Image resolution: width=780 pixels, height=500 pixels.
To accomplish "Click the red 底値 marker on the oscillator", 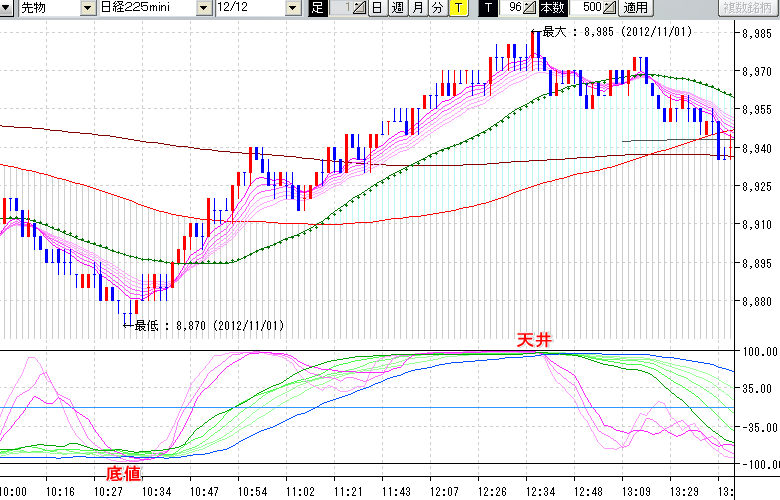I will click(x=123, y=471).
